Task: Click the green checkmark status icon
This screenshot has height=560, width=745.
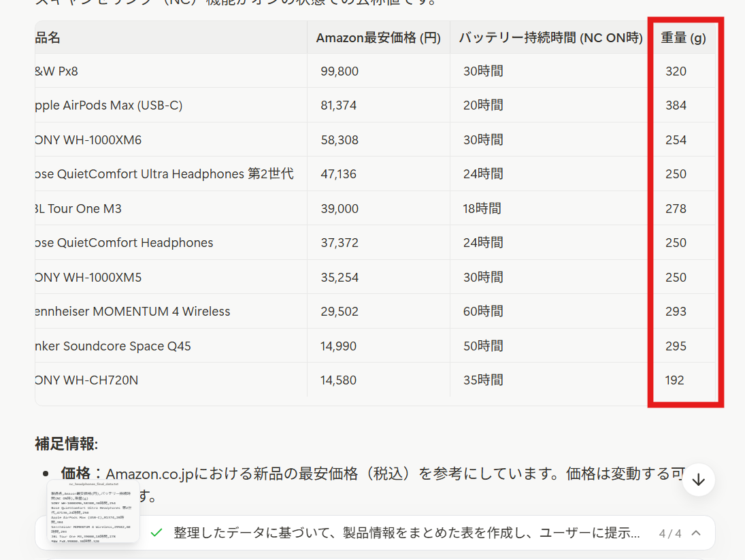Action: pos(156,533)
